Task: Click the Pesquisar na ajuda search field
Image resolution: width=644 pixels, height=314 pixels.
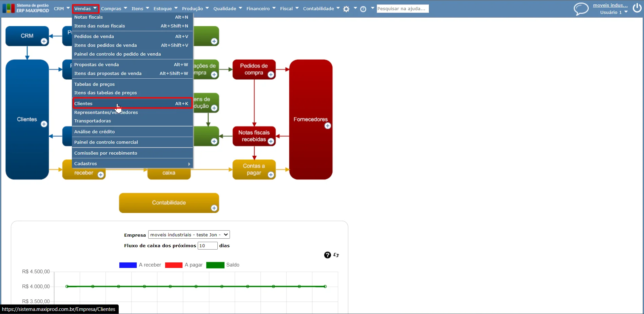Action: pyautogui.click(x=403, y=8)
